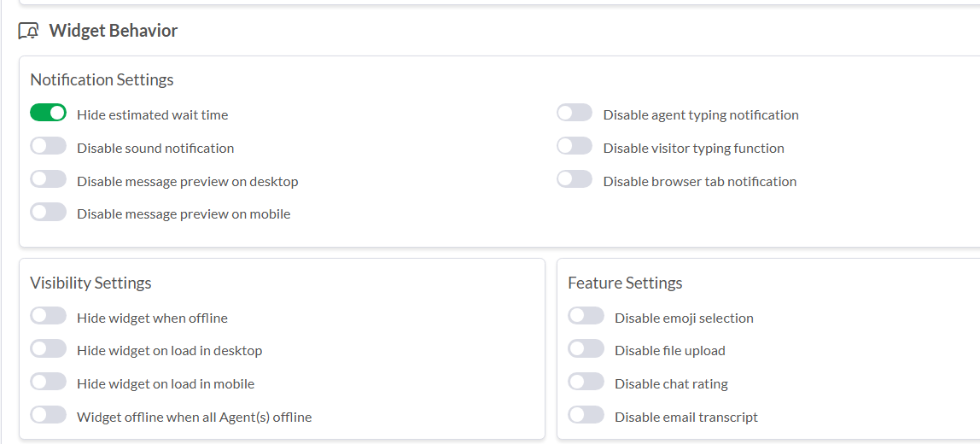Enable Disable chat rating switch
The width and height of the screenshot is (980, 444).
pos(586,383)
